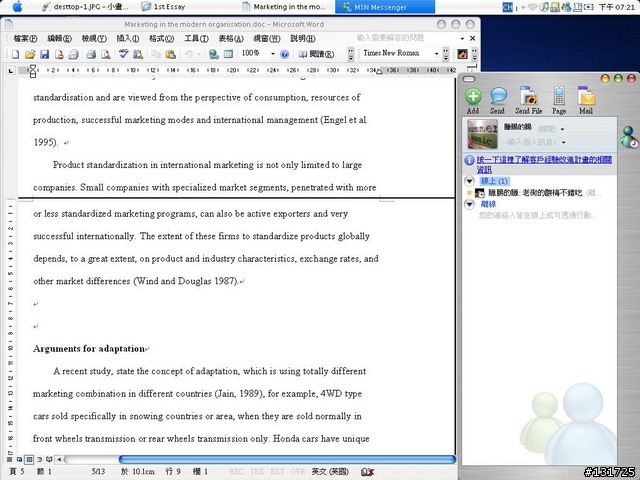Print the document using the printer icon
This screenshot has width=640, height=480.
(91, 54)
